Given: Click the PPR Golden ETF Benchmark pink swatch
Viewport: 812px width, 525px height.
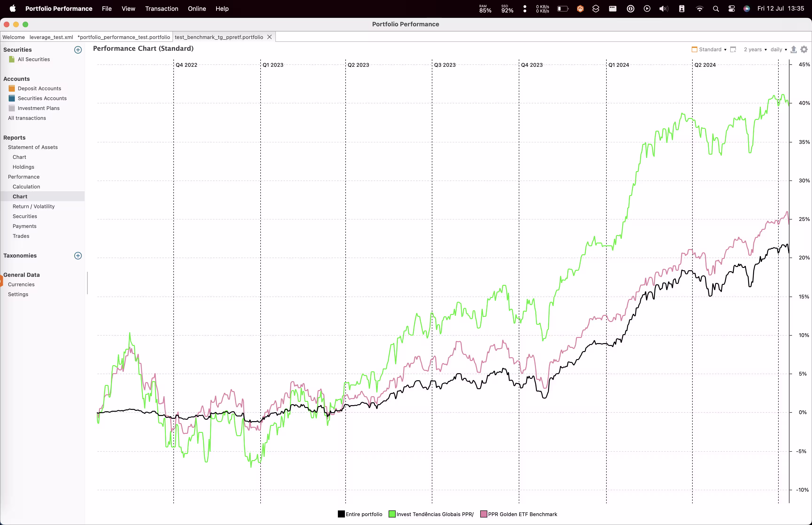Looking at the screenshot, I should 484,514.
